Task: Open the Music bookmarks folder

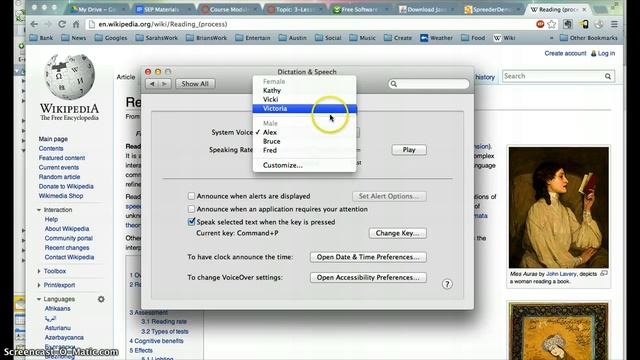Action: (x=362, y=38)
